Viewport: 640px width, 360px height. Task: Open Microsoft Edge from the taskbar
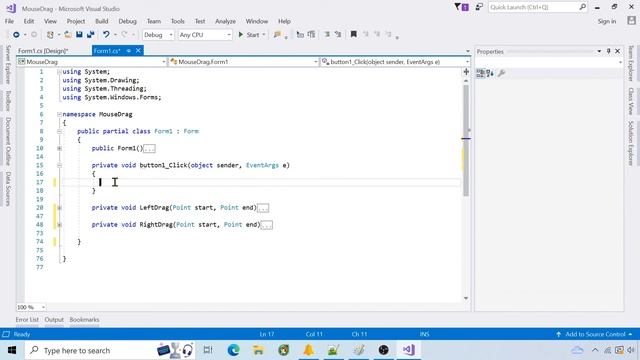233,350
